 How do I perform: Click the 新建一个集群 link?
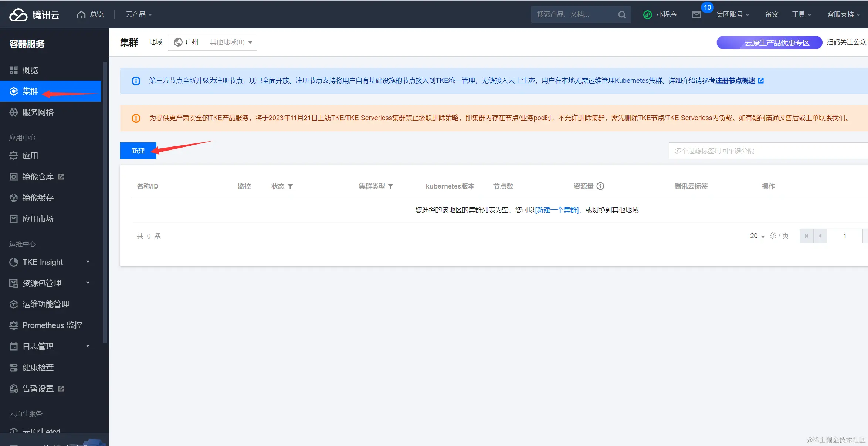[557, 210]
